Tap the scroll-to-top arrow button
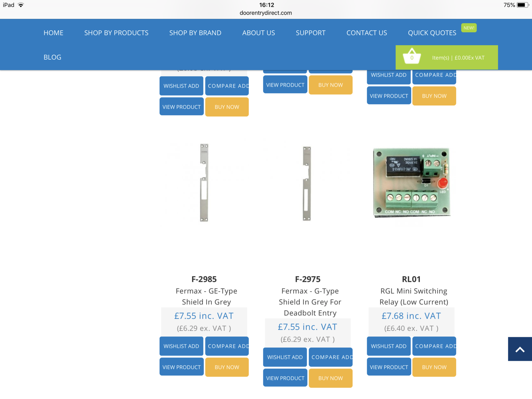 coord(520,349)
